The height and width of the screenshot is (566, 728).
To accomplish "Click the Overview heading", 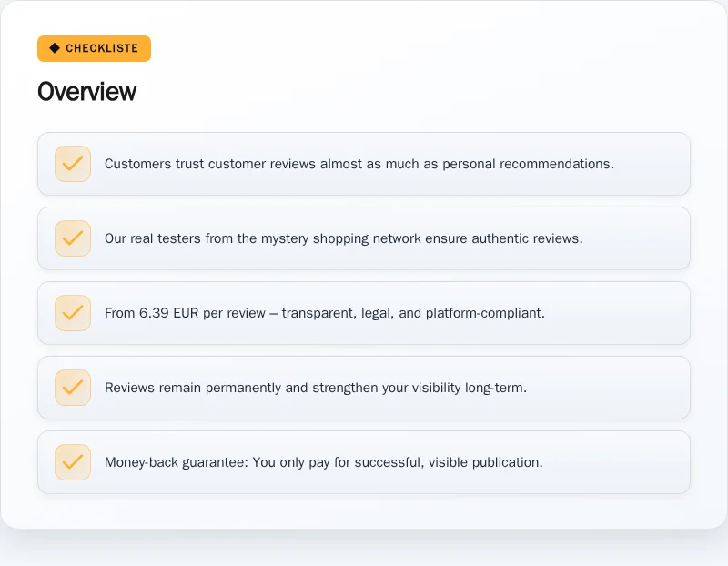I will [86, 92].
